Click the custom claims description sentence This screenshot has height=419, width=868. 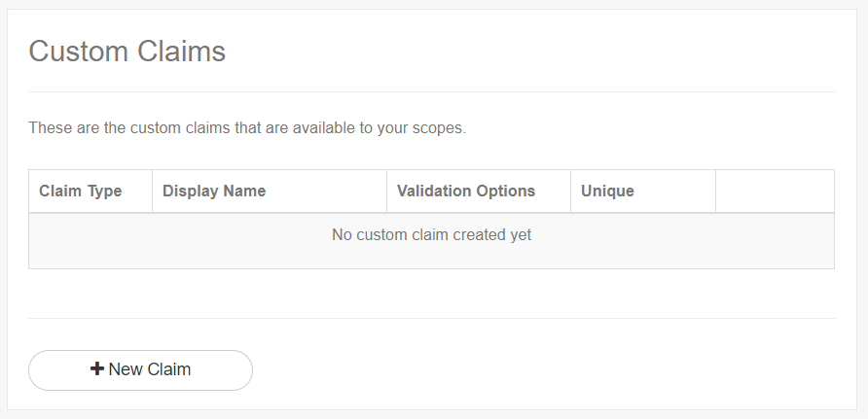(247, 128)
